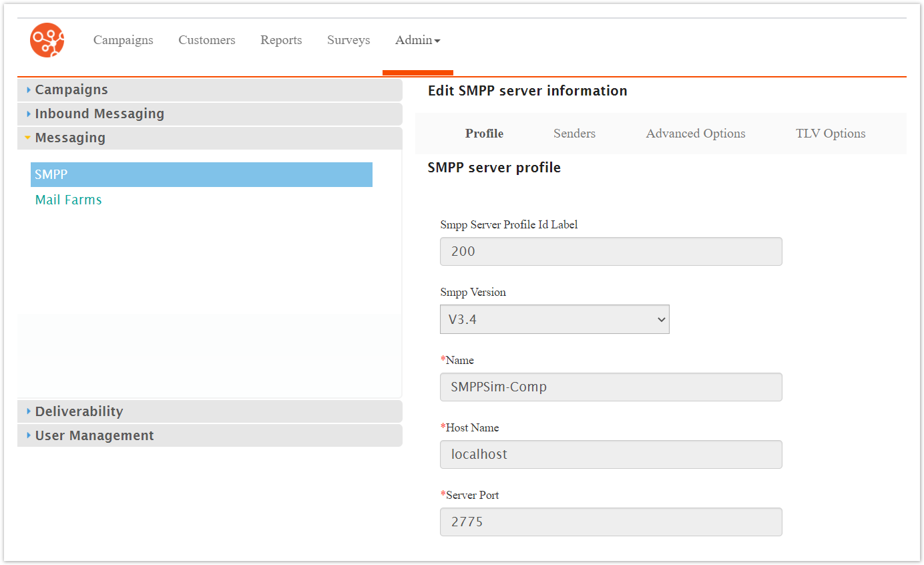Open the Advanced Options tab
The image size is (924, 565).
695,134
